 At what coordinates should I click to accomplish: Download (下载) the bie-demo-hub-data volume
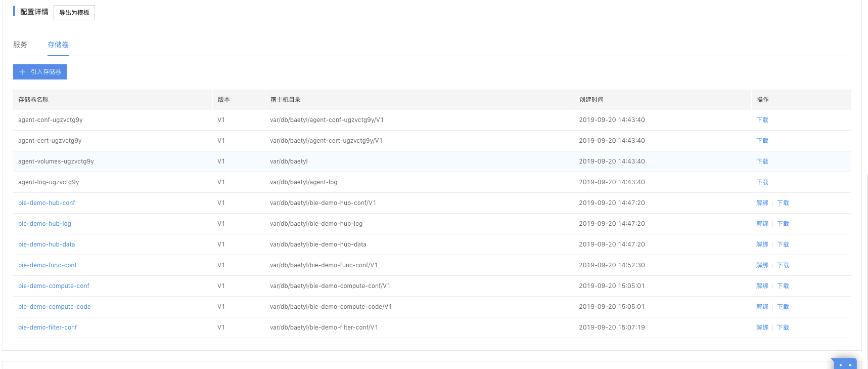coord(783,244)
